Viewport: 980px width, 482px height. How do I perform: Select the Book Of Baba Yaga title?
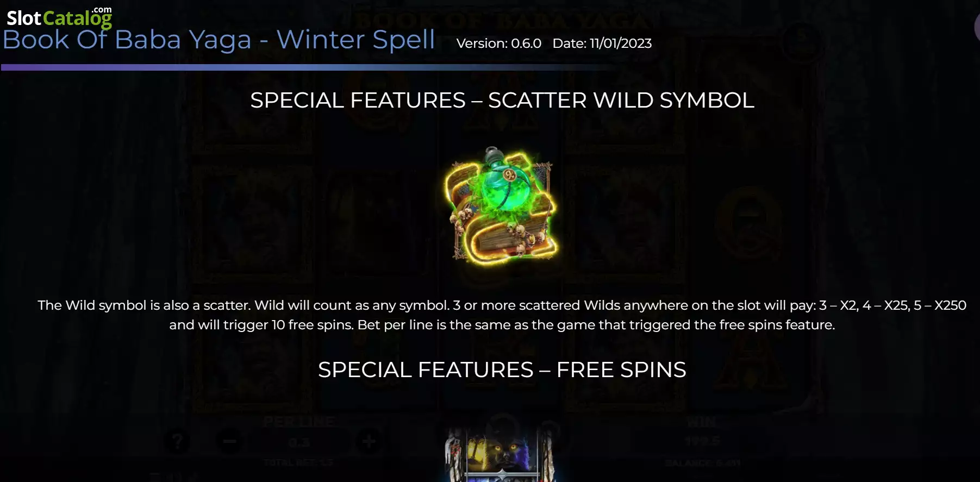click(219, 40)
